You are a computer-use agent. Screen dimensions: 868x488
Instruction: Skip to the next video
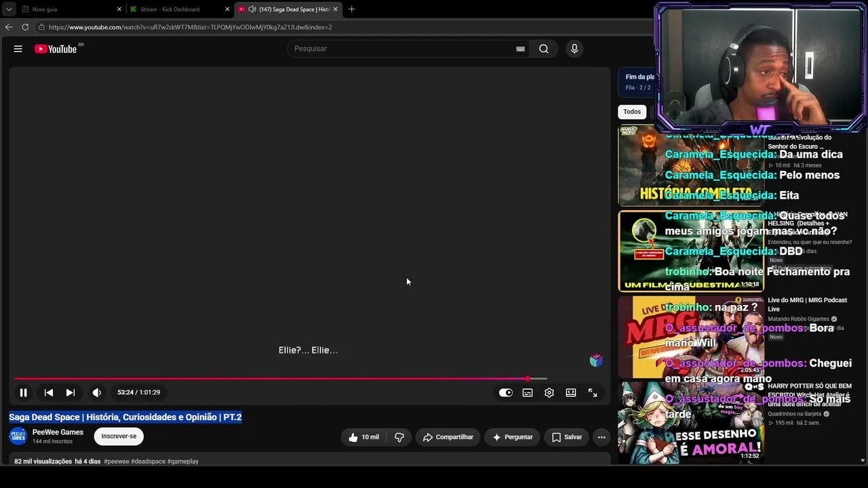[x=71, y=392]
